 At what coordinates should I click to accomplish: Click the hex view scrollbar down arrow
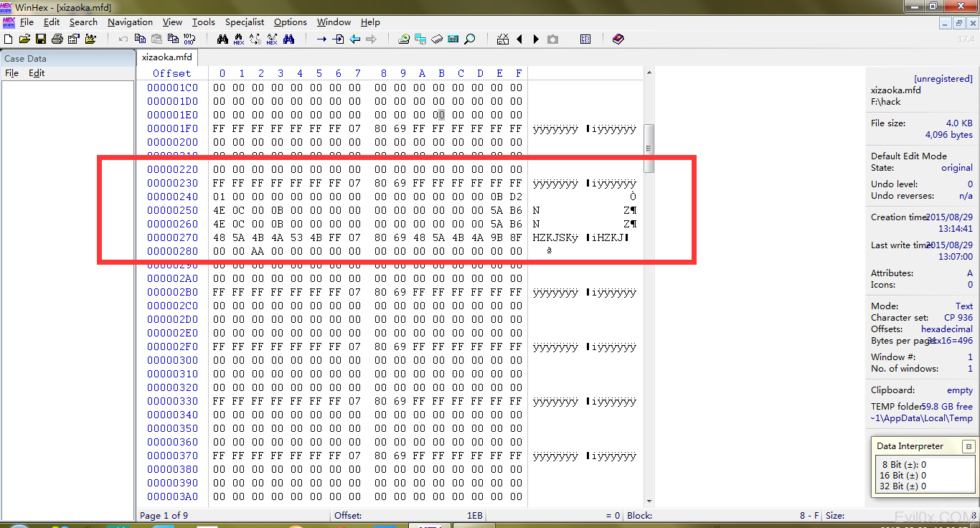coord(649,501)
